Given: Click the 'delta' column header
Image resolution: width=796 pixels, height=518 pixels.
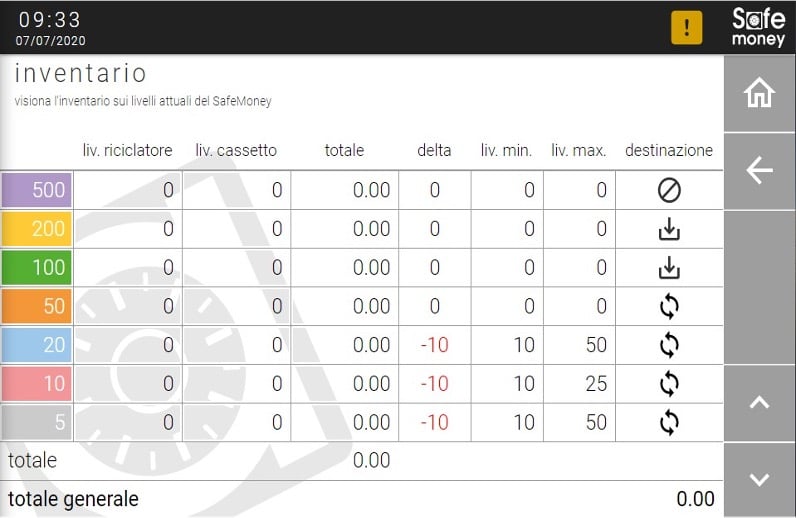Looking at the screenshot, I should [x=434, y=150].
